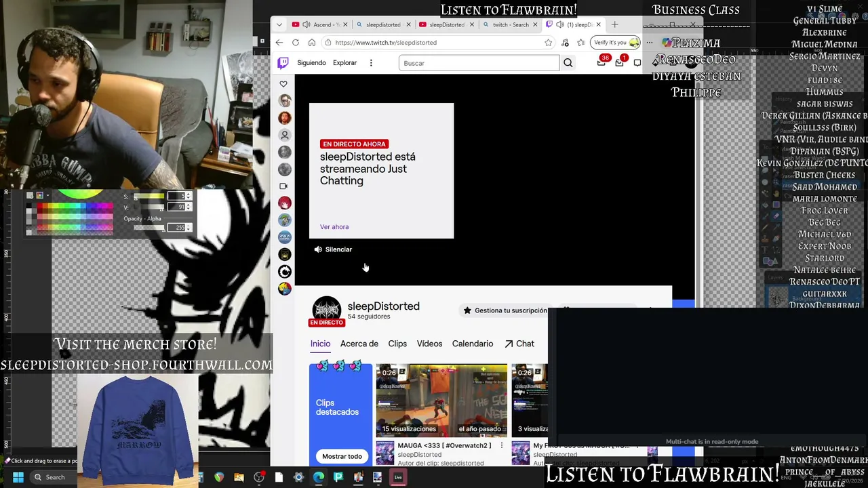Viewport: 868px width, 488px height.
Task: Adjust the saturation S slider
Action: coord(149,197)
